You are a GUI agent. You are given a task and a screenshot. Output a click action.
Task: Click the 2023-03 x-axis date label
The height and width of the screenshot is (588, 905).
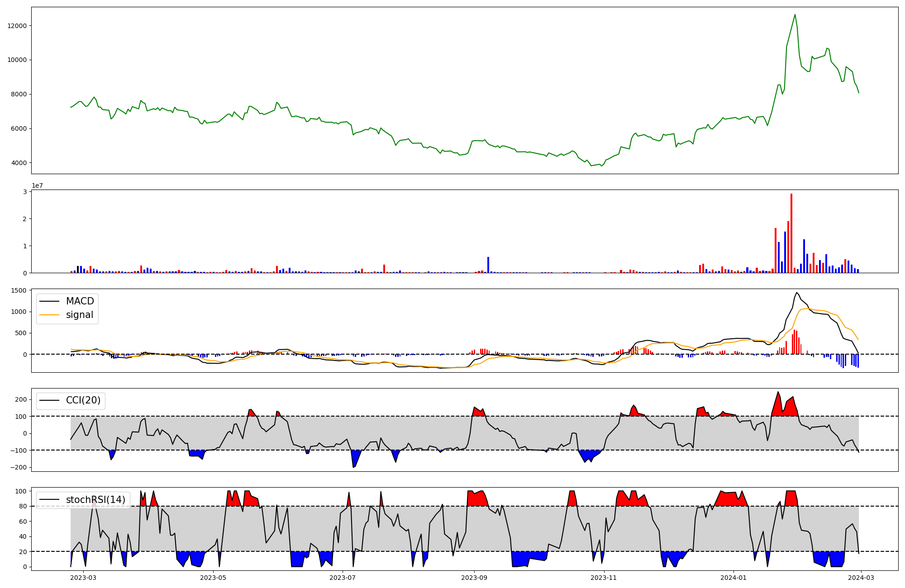83,578
